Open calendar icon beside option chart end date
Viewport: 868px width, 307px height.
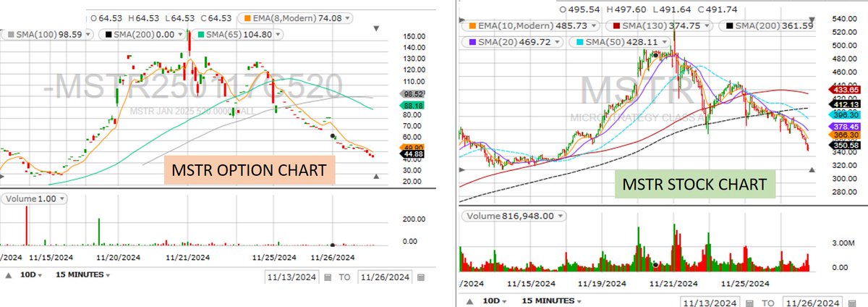click(420, 277)
